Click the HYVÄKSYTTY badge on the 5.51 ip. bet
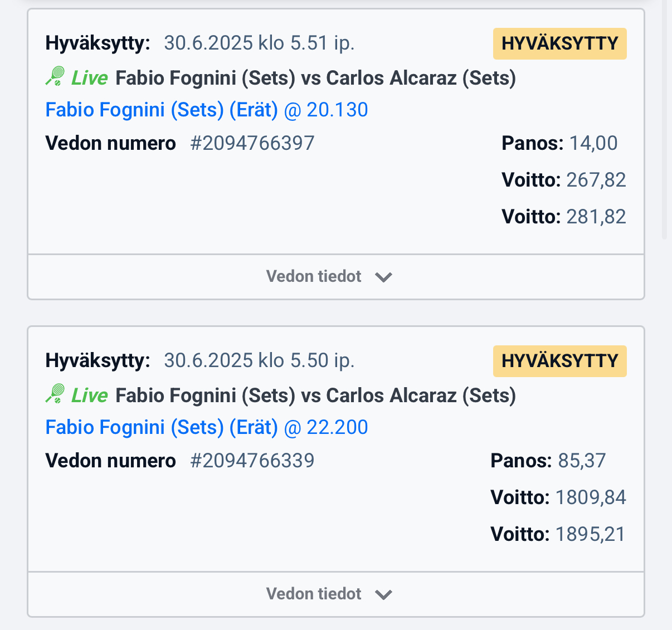The width and height of the screenshot is (672, 630). click(x=559, y=43)
